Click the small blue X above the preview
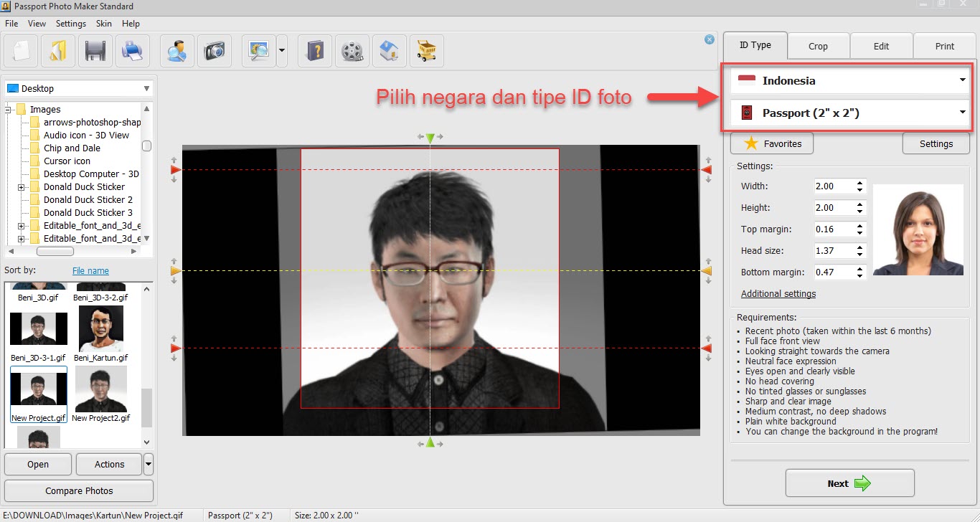 [x=710, y=39]
